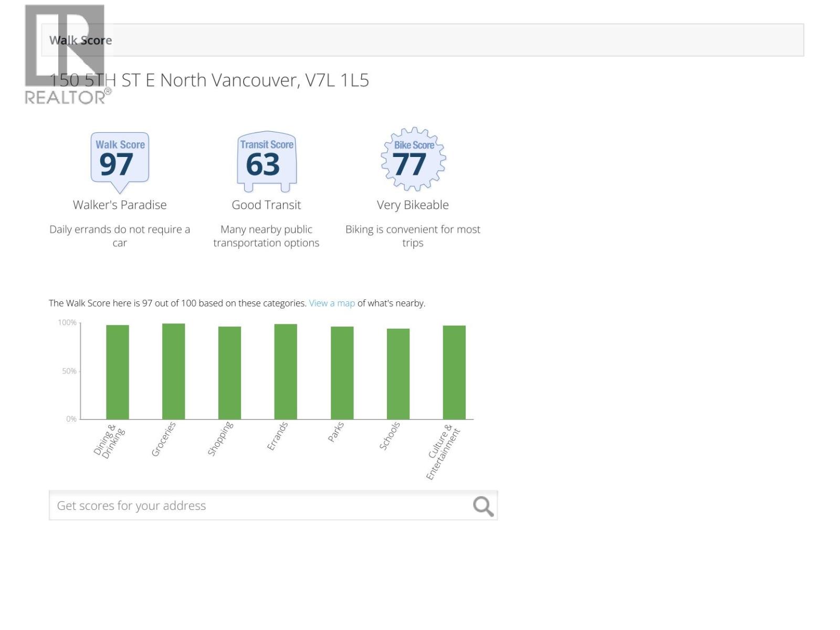Viewport: 840px width, 630px height.
Task: Click the Bike Score 77 gear badge
Action: pyautogui.click(x=413, y=159)
